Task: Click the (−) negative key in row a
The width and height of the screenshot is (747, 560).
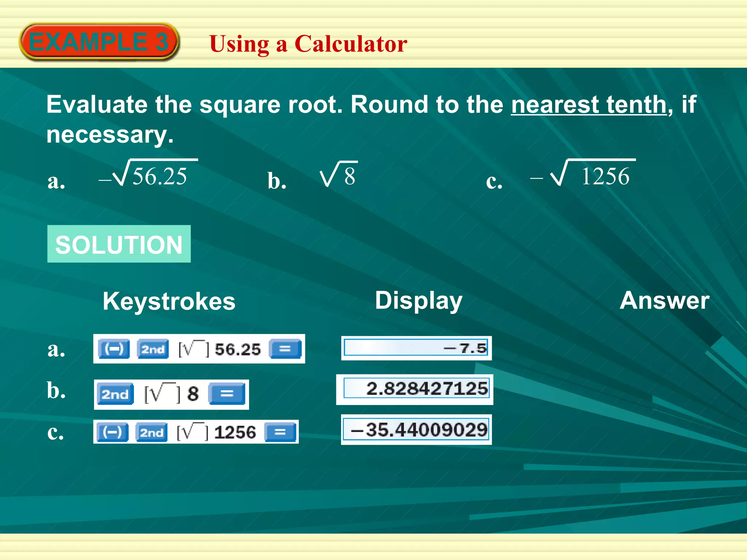Action: coord(114,349)
